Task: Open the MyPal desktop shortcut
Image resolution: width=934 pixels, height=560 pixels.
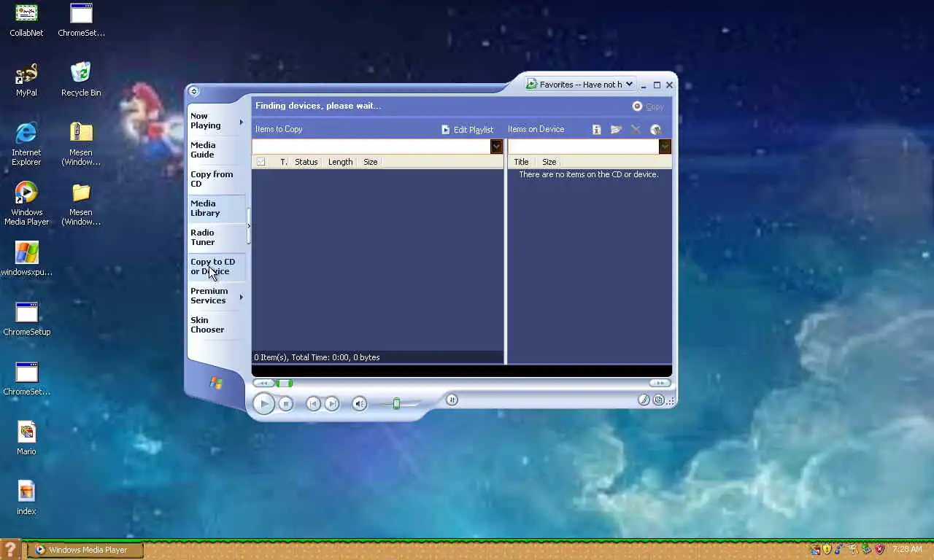Action: tap(26, 79)
